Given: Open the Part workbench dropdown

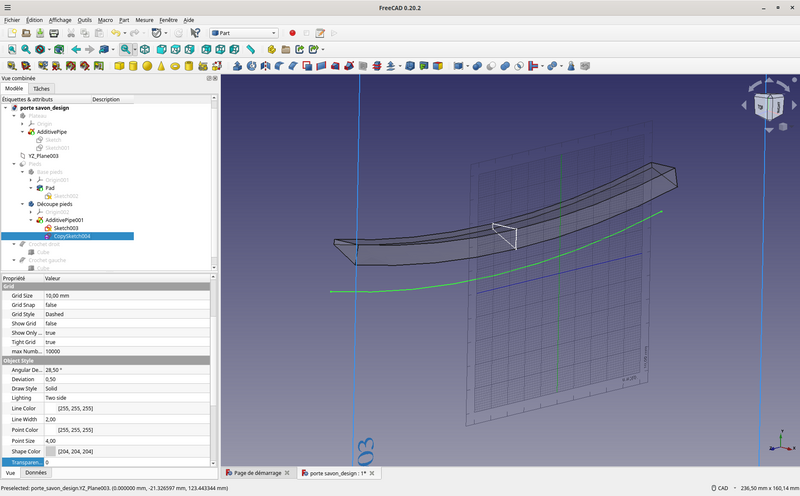Looking at the screenshot, I should point(244,33).
